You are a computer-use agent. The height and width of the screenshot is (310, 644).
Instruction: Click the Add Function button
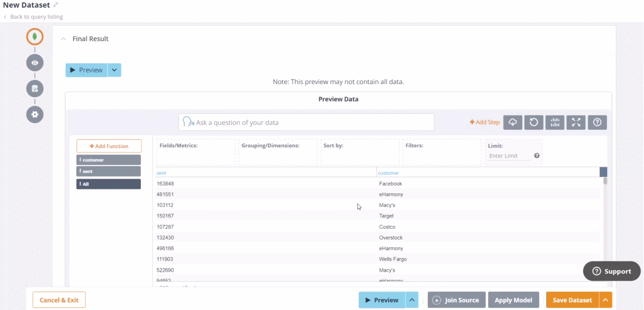point(109,146)
